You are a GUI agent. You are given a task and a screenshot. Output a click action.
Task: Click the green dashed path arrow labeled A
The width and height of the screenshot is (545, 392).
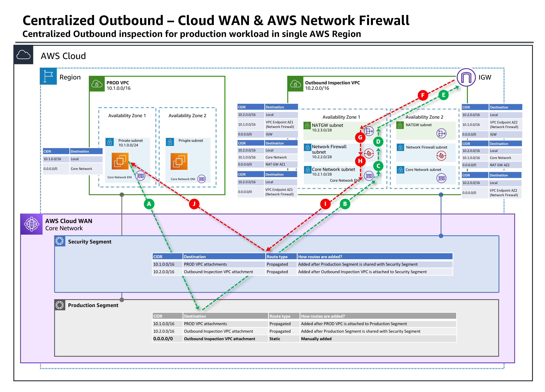tap(149, 204)
